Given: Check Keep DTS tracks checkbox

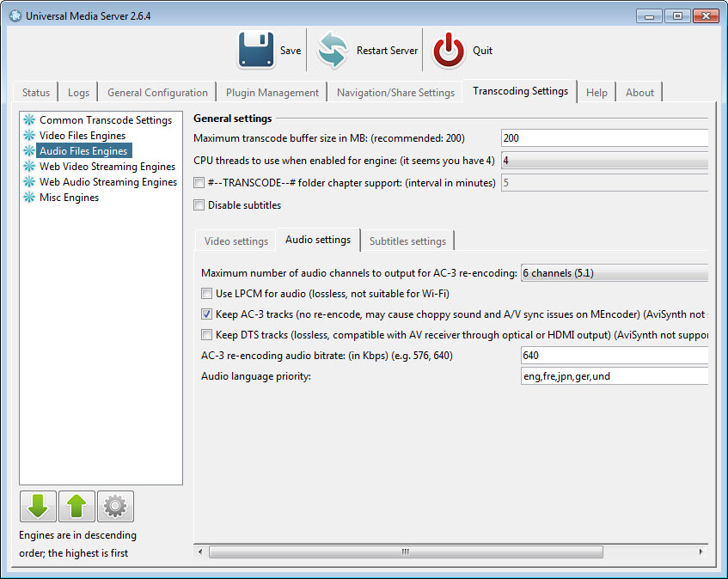Looking at the screenshot, I should [206, 334].
